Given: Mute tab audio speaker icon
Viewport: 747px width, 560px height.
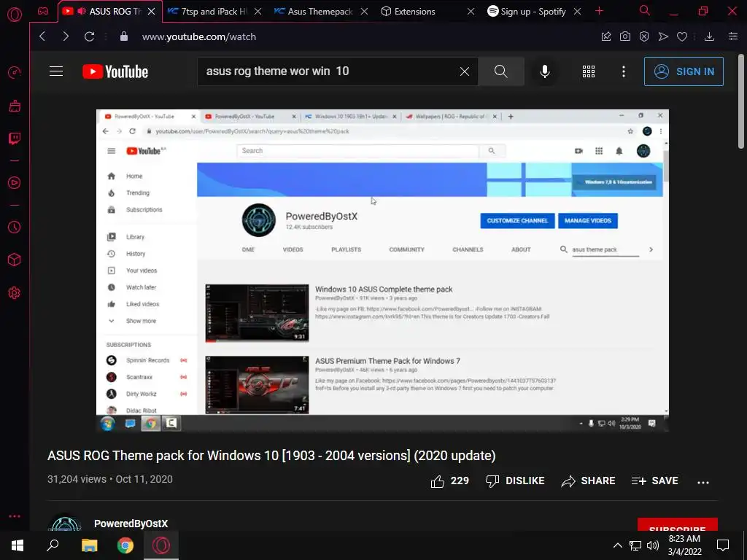Looking at the screenshot, I should (x=82, y=11).
